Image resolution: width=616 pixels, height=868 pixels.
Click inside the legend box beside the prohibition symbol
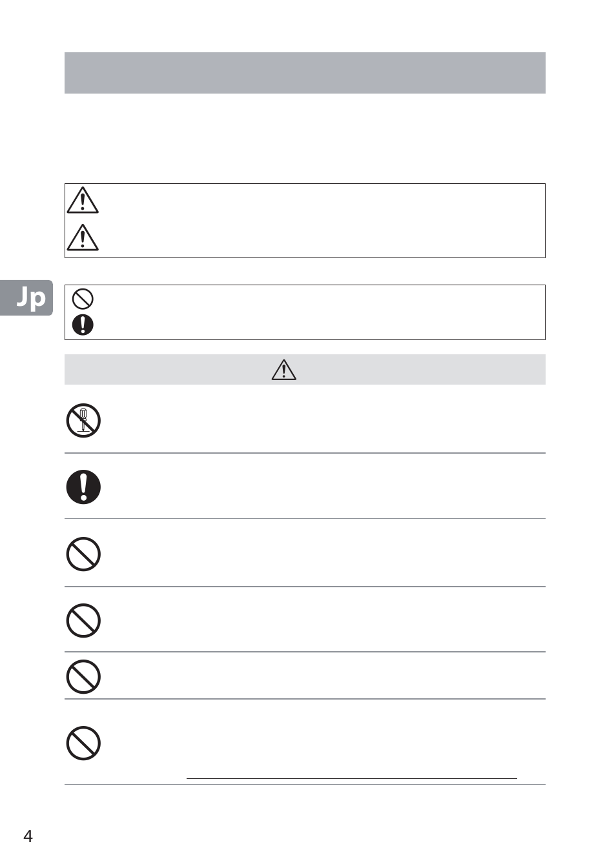(320, 299)
